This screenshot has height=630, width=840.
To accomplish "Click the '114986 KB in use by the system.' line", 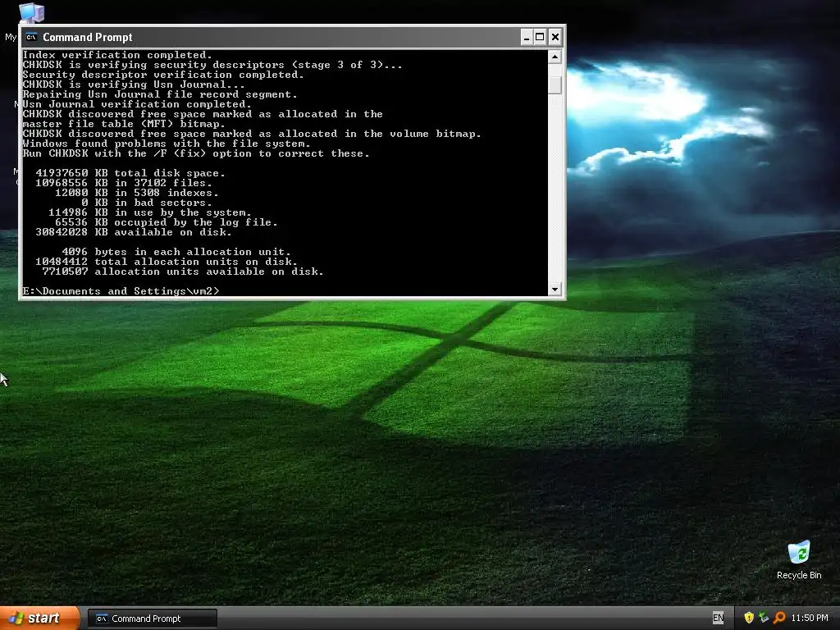I will [x=149, y=212].
